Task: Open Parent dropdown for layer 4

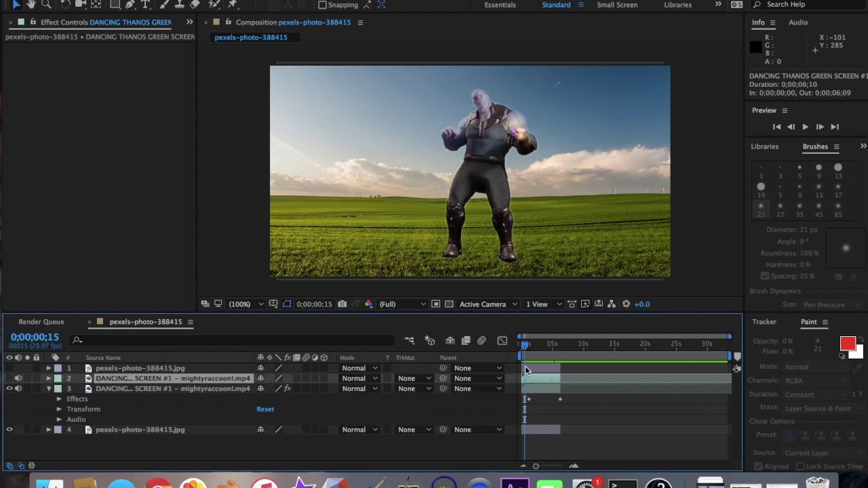Action: coord(478,429)
